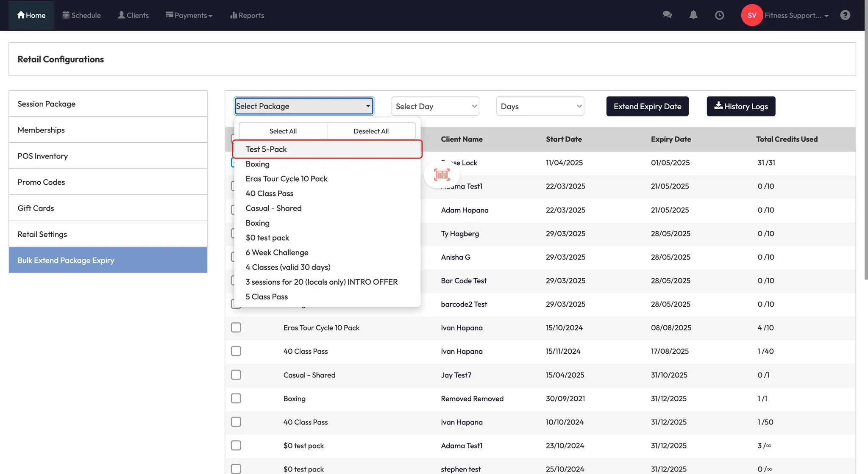Open the Days unit dropdown
This screenshot has height=474, width=868.
[x=540, y=106]
